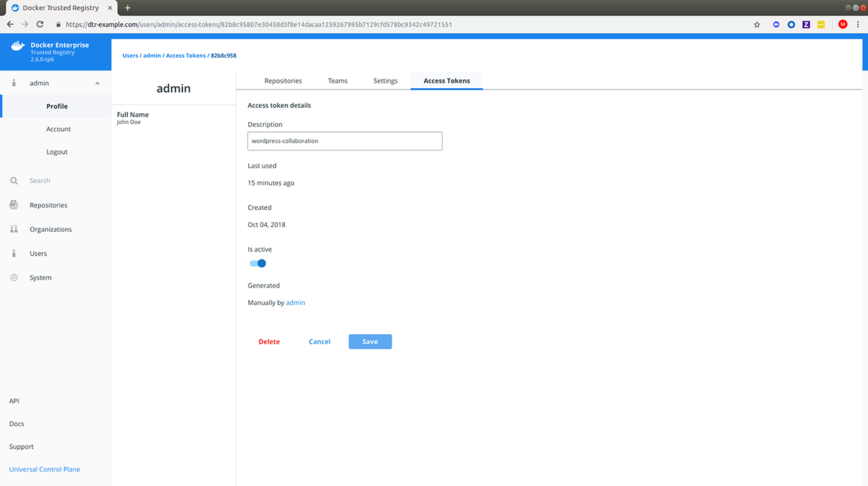Click the admin person icon in sidebar
The height and width of the screenshot is (486, 868).
click(x=14, y=83)
